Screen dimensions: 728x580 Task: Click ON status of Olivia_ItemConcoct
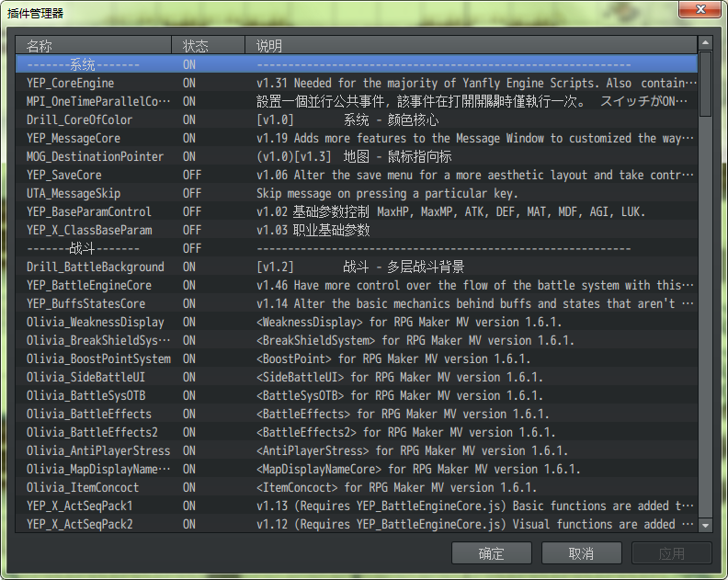pos(189,487)
